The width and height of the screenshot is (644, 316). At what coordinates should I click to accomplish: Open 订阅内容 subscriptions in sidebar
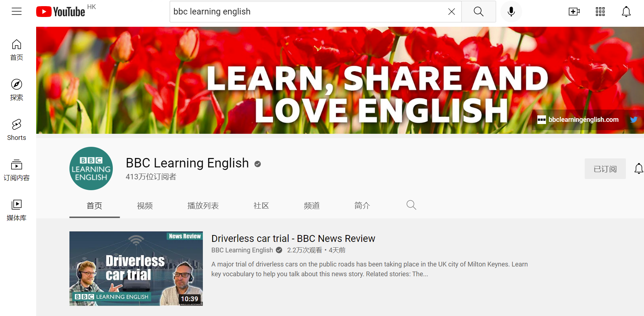pos(17,170)
